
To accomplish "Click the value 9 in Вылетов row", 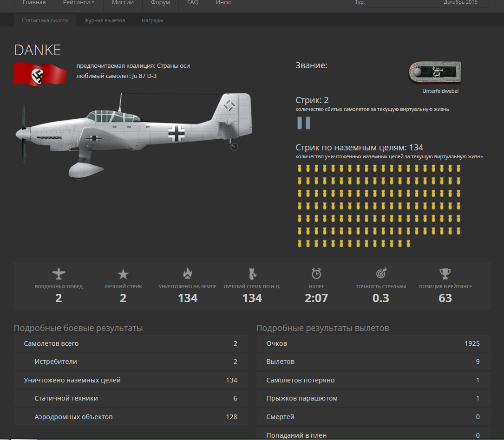I will [478, 362].
